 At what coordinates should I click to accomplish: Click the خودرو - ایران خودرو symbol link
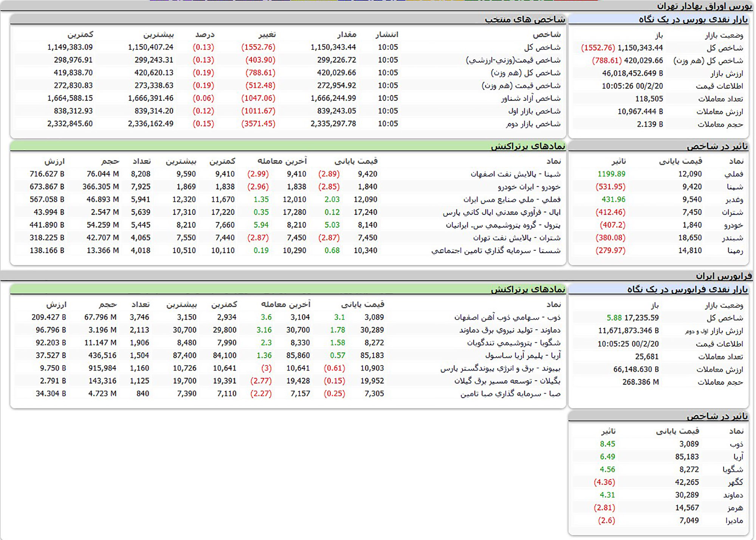pyautogui.click(x=529, y=187)
